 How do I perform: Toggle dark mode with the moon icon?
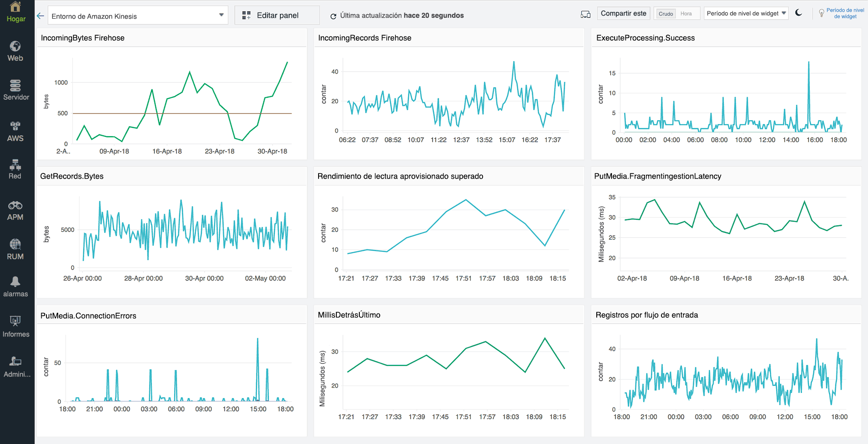click(x=799, y=13)
